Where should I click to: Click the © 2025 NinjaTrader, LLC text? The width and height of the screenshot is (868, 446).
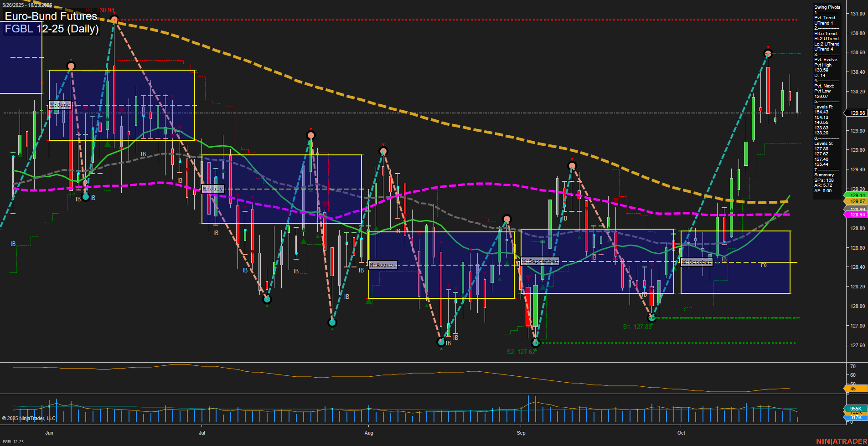[29, 418]
